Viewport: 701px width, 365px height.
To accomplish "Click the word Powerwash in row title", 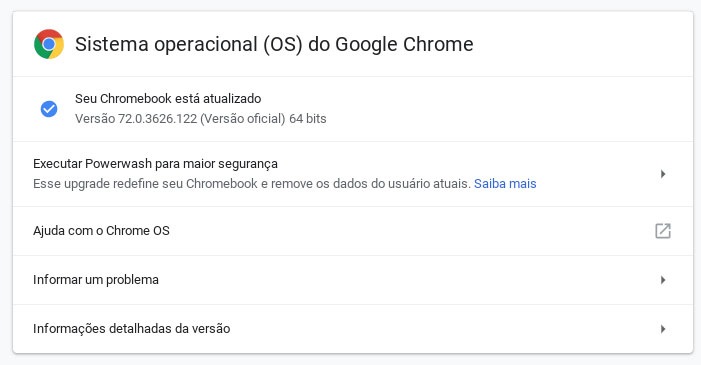I will [118, 164].
